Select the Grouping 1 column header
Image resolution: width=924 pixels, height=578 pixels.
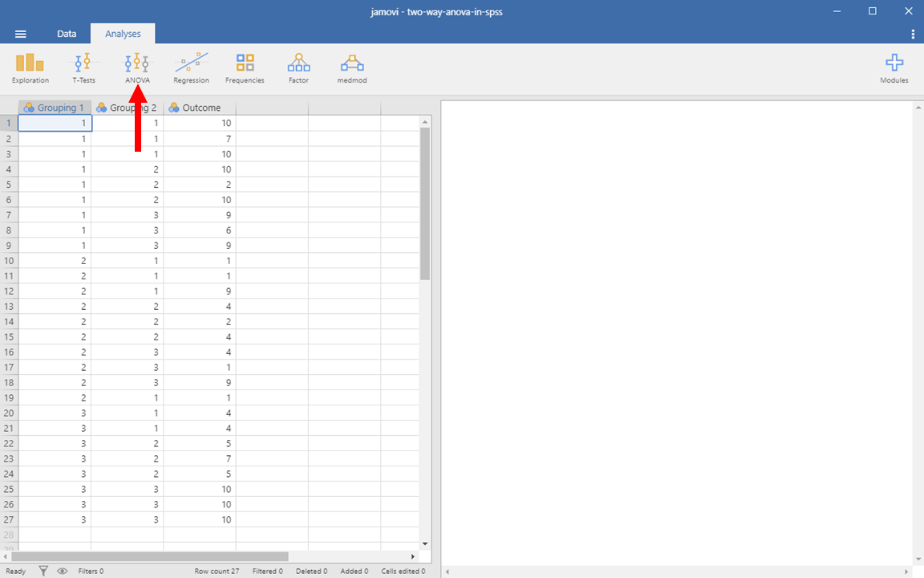[x=55, y=108]
